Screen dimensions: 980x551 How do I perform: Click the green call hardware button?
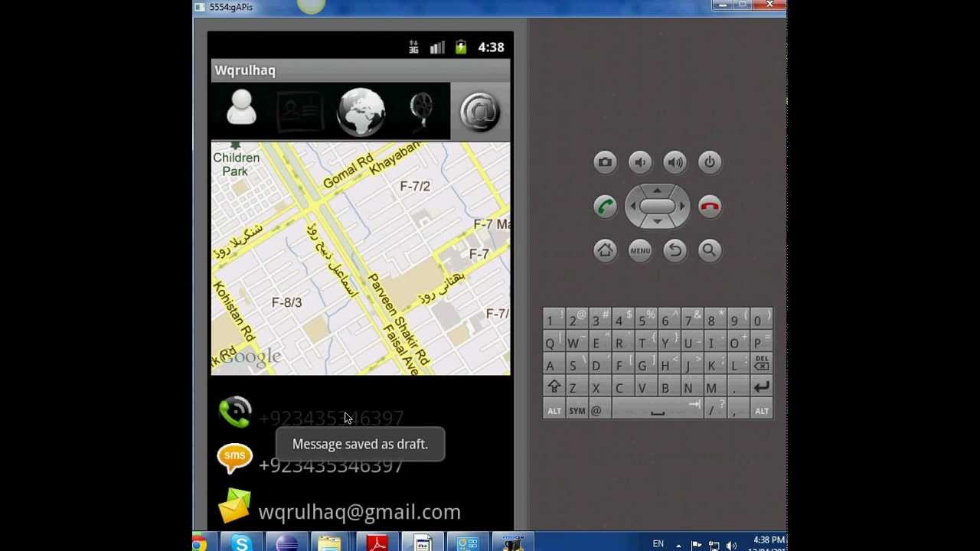[x=605, y=207]
